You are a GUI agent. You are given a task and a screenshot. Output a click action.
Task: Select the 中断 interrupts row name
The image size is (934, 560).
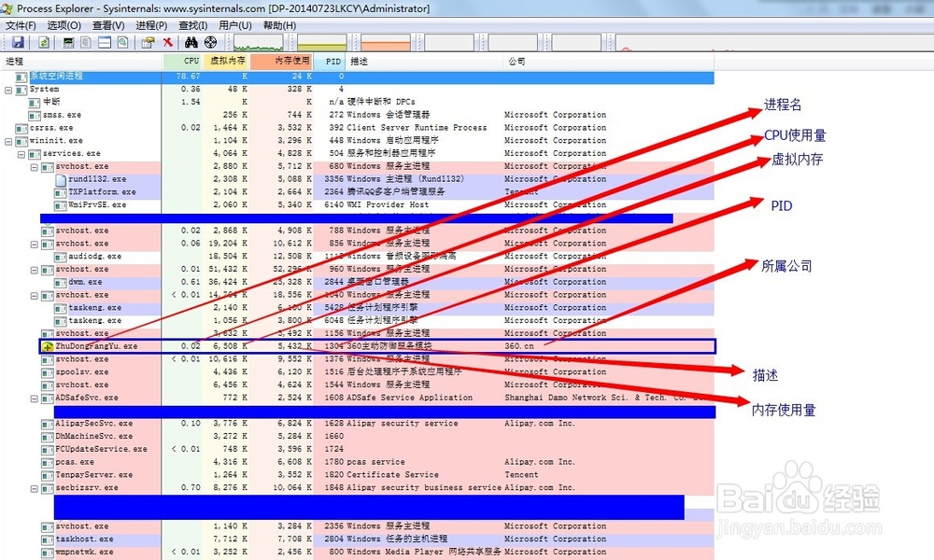[x=51, y=103]
